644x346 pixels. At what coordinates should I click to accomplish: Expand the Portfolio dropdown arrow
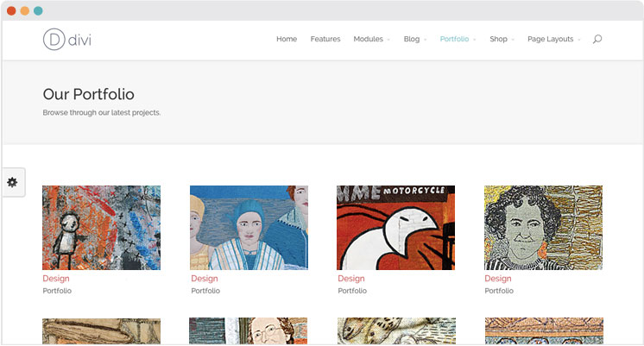(475, 40)
